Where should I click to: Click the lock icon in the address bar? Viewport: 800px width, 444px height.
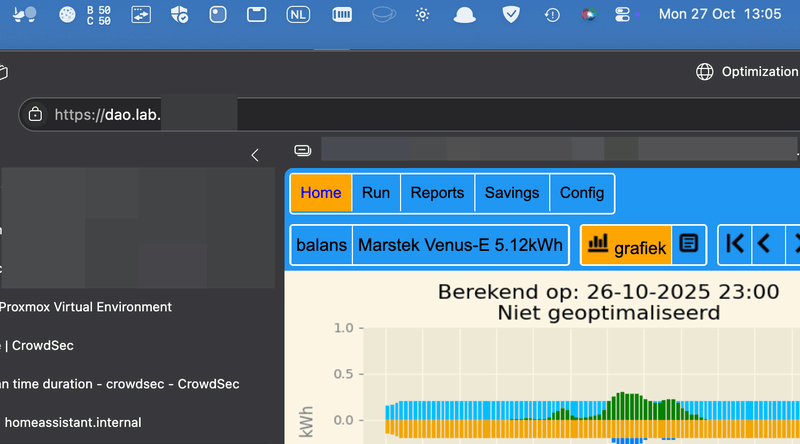click(35, 114)
